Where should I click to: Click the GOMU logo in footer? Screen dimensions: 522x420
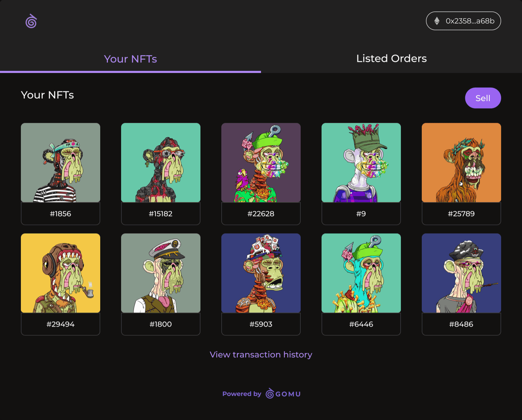(283, 394)
